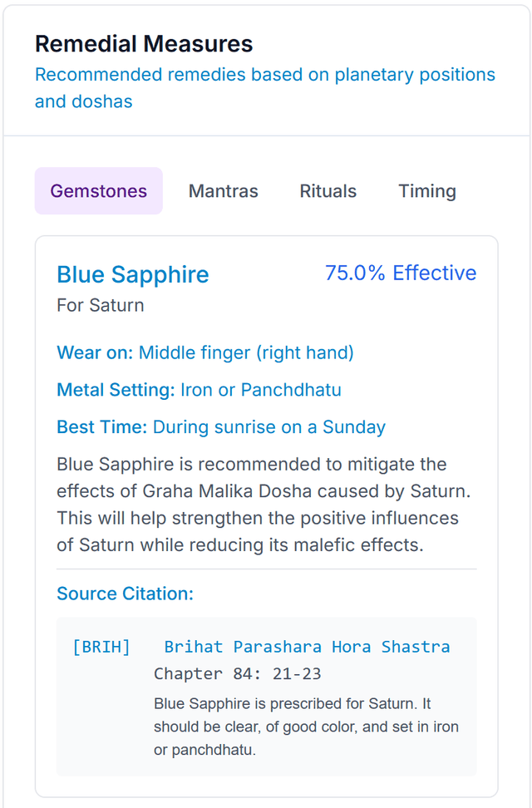Open the Mantras tab

223,190
